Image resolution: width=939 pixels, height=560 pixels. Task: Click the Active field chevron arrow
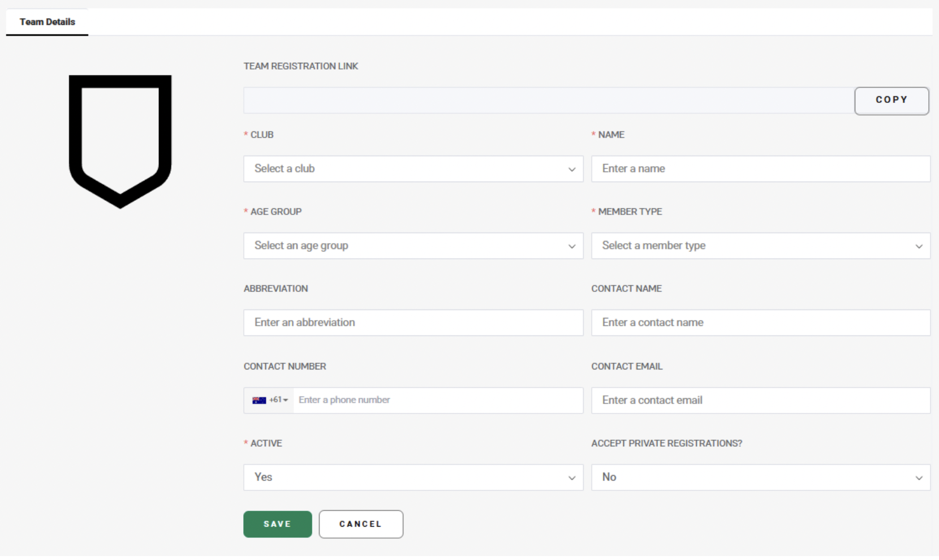pos(572,478)
